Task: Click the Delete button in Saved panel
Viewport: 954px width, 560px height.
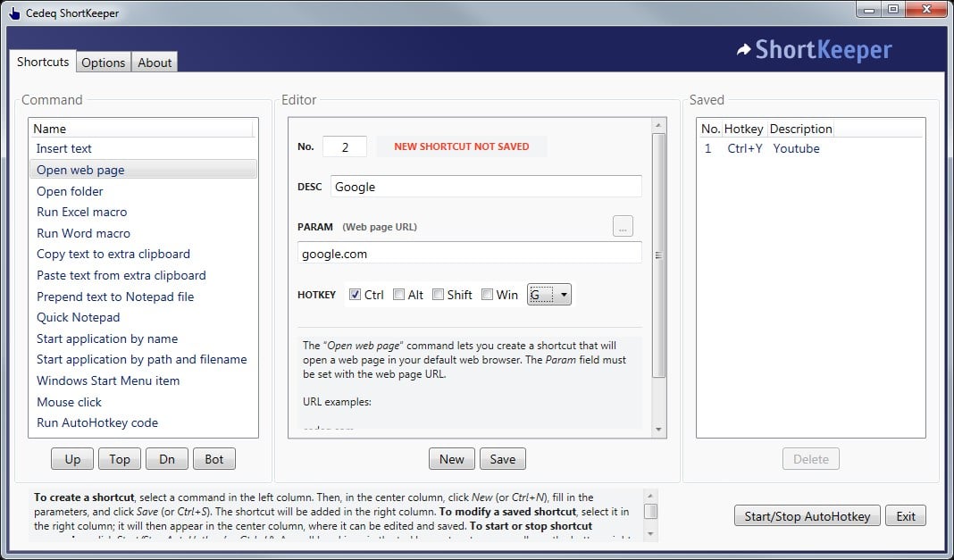Action: [x=810, y=459]
